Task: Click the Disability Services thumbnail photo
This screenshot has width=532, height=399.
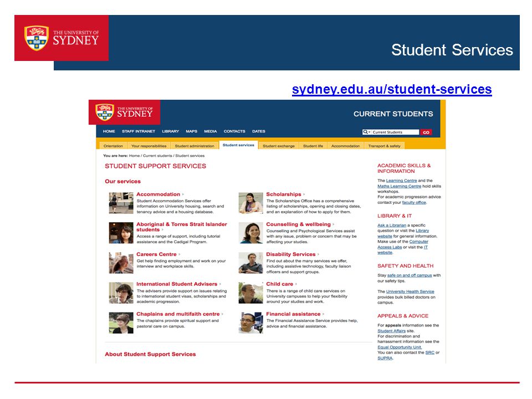Action: [x=250, y=263]
